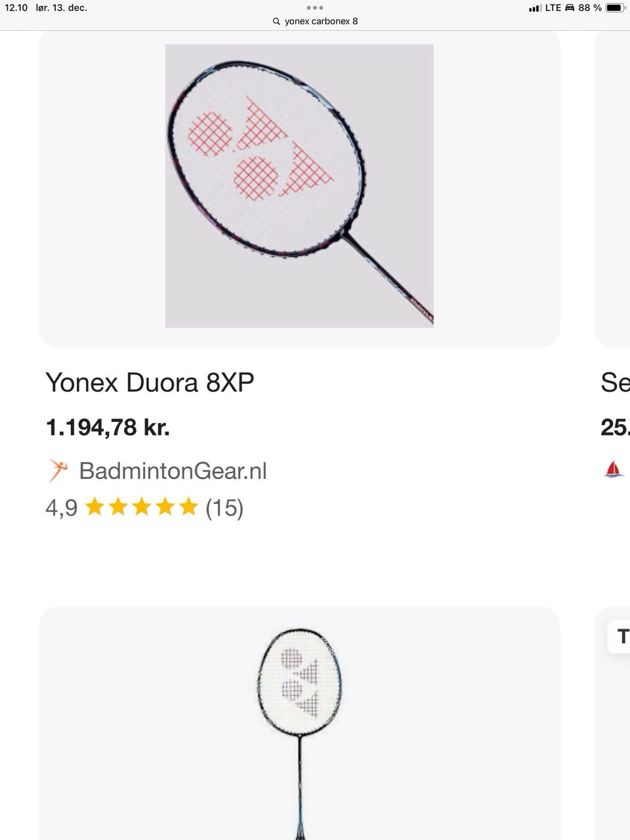This screenshot has height=840, width=630.
Task: Open the second racket image at bottom
Action: (x=299, y=722)
